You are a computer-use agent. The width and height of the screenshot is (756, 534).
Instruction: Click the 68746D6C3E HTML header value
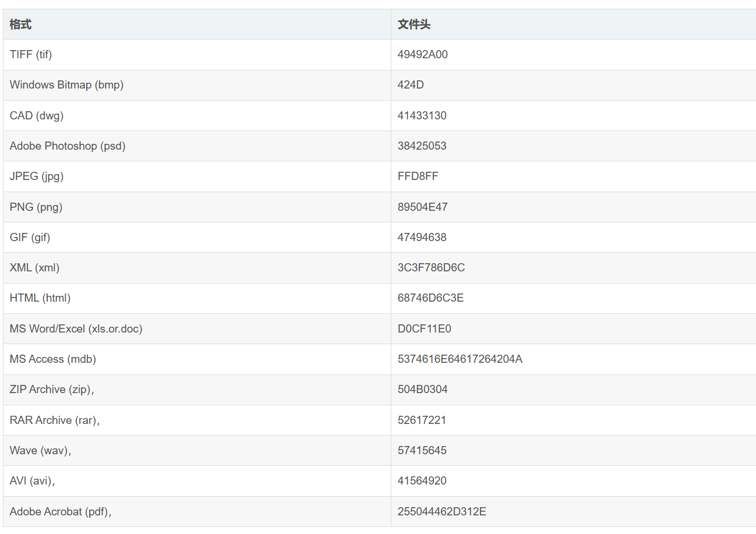[430, 298]
